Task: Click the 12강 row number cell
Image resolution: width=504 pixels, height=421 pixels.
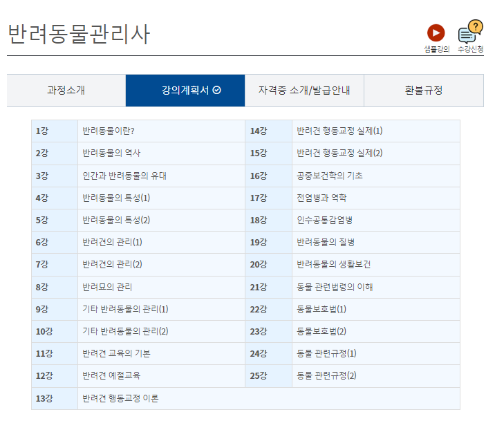Action: click(44, 375)
